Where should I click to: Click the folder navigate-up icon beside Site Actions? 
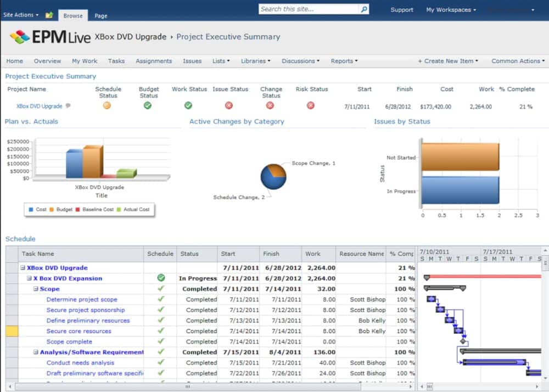coord(49,15)
